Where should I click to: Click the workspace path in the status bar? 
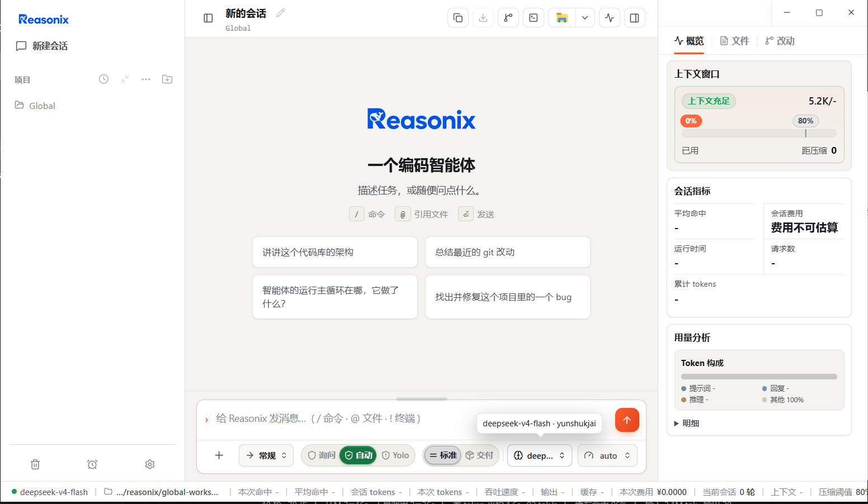tap(161, 492)
